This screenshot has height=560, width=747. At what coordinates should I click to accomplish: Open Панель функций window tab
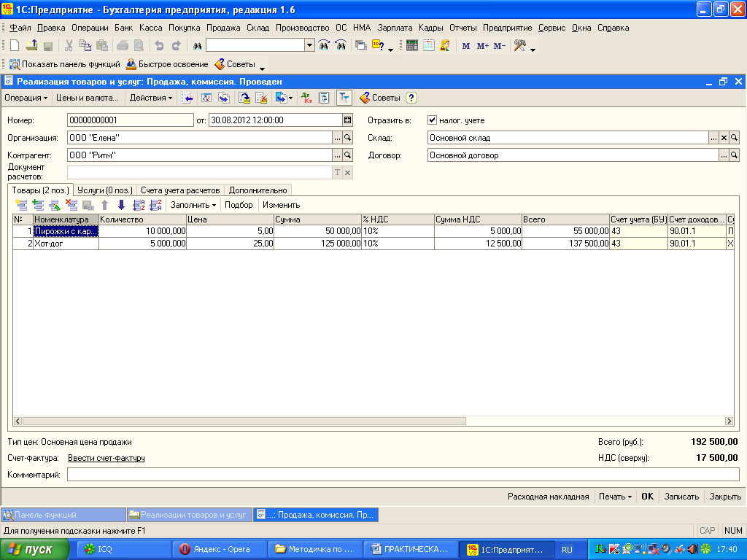point(63,515)
